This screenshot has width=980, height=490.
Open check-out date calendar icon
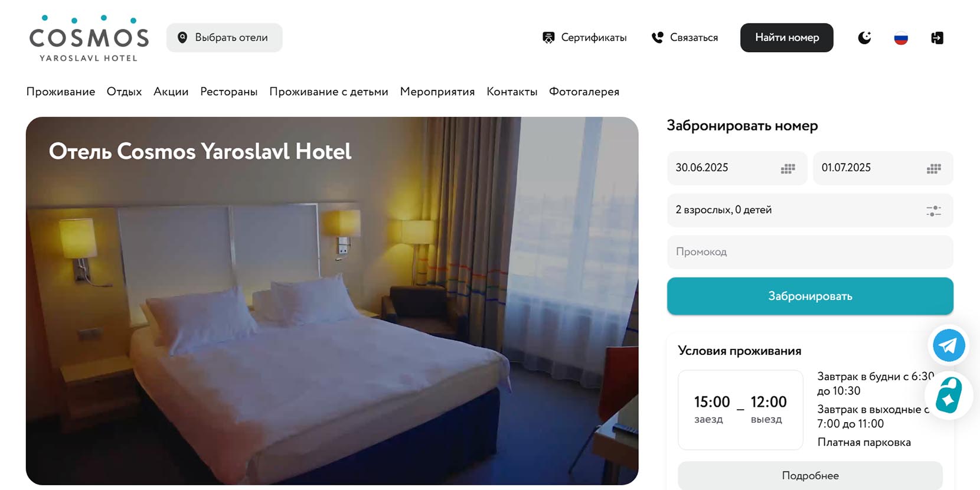(933, 169)
